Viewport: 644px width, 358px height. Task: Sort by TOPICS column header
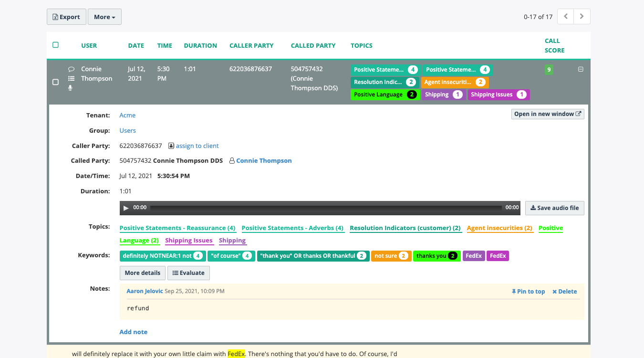(362, 46)
